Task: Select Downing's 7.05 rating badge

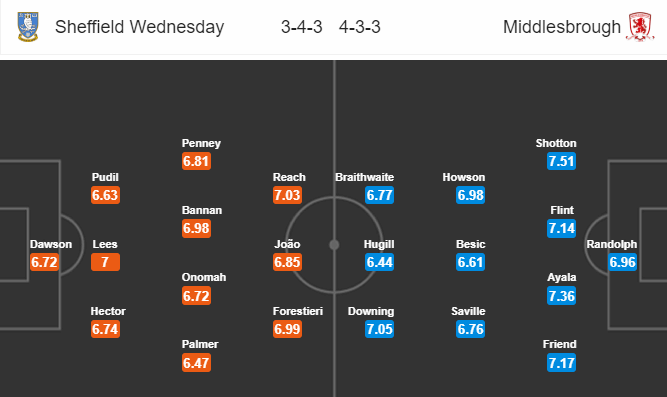Action: 379,329
